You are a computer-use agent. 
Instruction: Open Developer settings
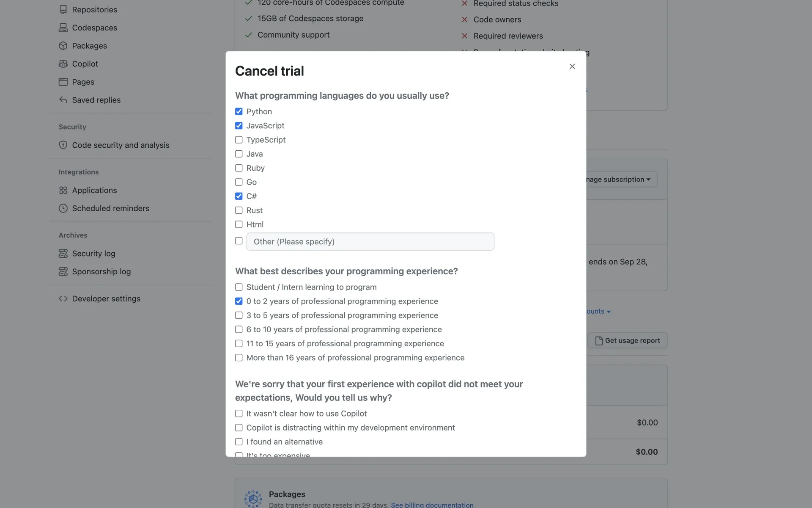[106, 299]
